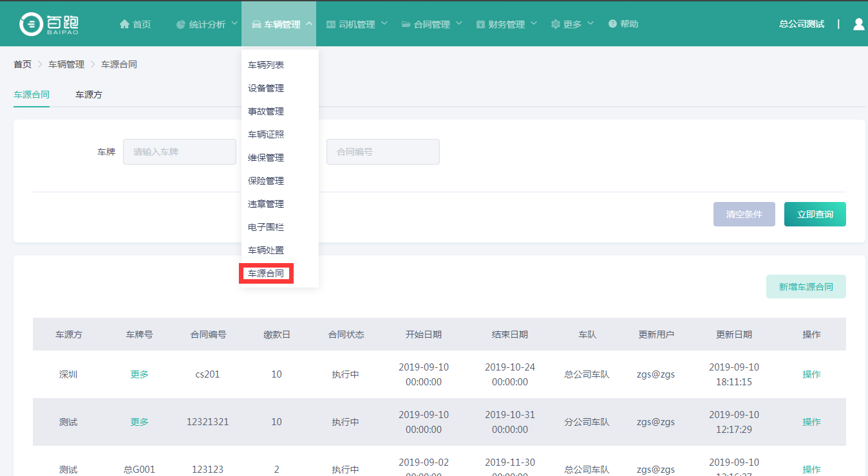Click the 清空条件 button
The height and width of the screenshot is (476, 868).
744,214
